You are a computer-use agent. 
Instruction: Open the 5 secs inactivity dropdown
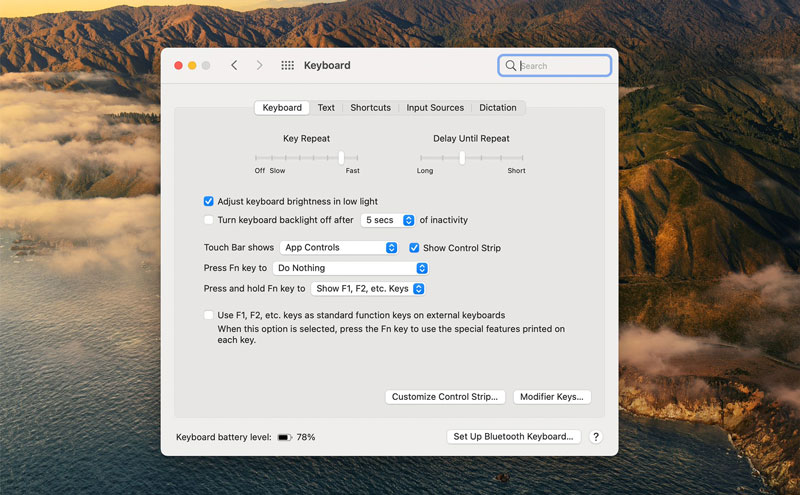[x=388, y=220]
